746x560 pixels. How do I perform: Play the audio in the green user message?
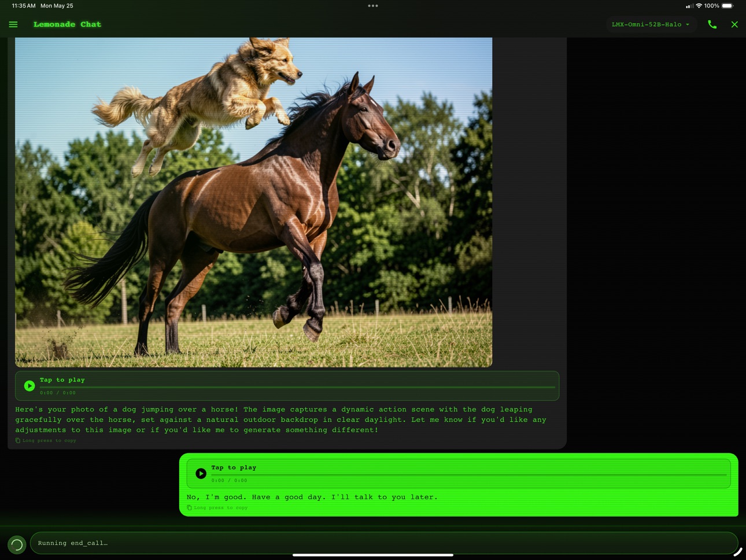coord(201,473)
